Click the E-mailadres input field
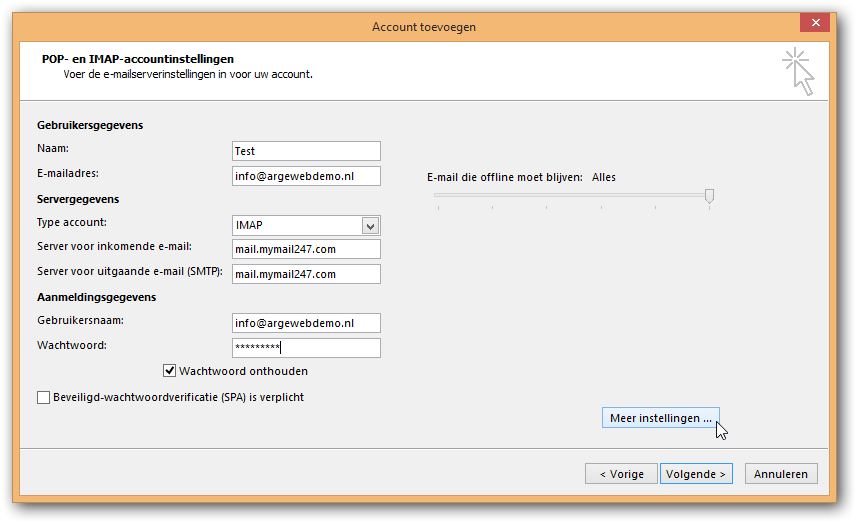The height and width of the screenshot is (523, 857). click(306, 176)
